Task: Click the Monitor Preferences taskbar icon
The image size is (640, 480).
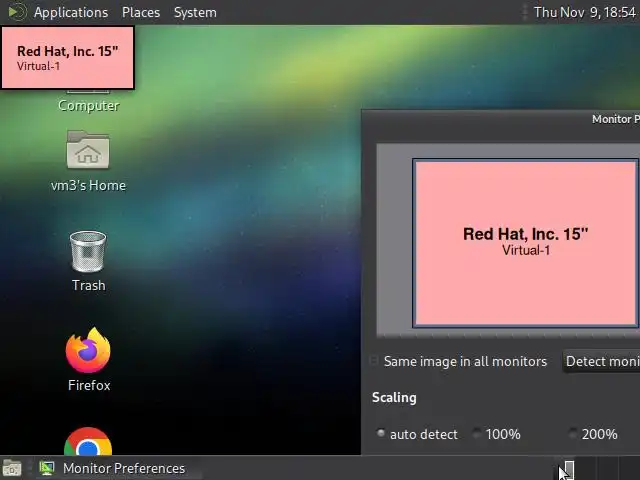Action: coord(47,468)
